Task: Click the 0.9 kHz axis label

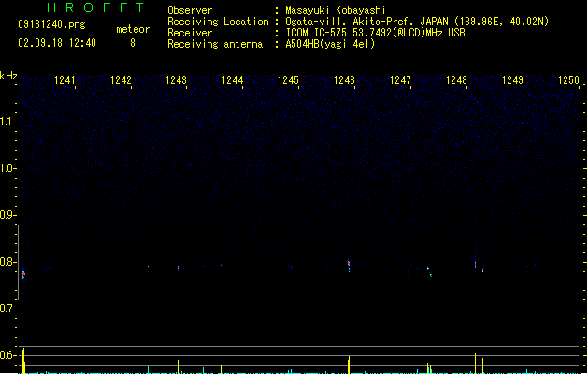Action: (x=7, y=215)
